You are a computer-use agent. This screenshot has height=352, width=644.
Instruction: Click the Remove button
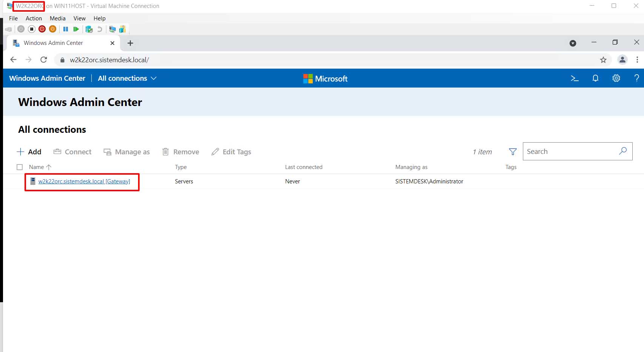tap(180, 152)
